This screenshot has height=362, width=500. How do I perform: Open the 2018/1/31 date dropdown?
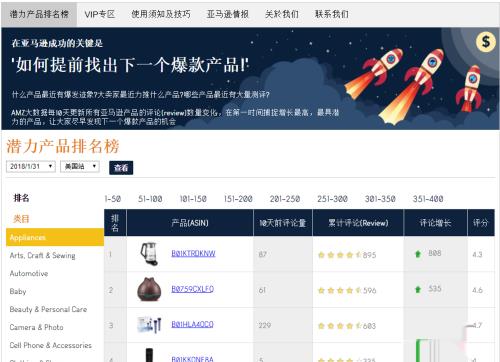tap(31, 166)
